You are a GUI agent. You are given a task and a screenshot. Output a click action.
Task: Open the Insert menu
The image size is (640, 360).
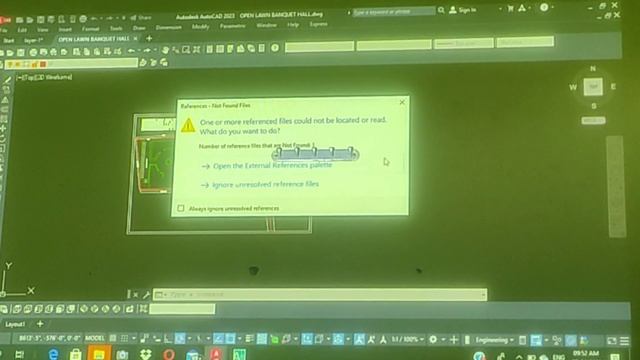[65, 29]
